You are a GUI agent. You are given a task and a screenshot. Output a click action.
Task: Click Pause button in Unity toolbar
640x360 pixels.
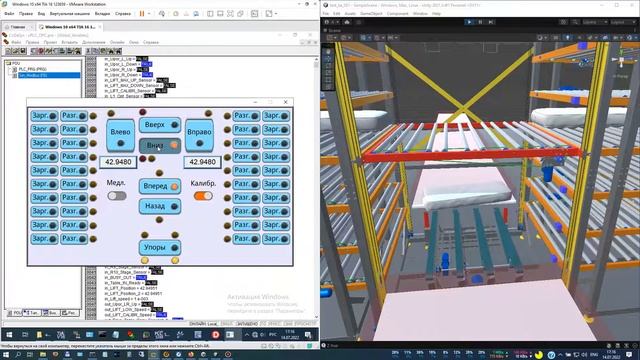tap(480, 22)
